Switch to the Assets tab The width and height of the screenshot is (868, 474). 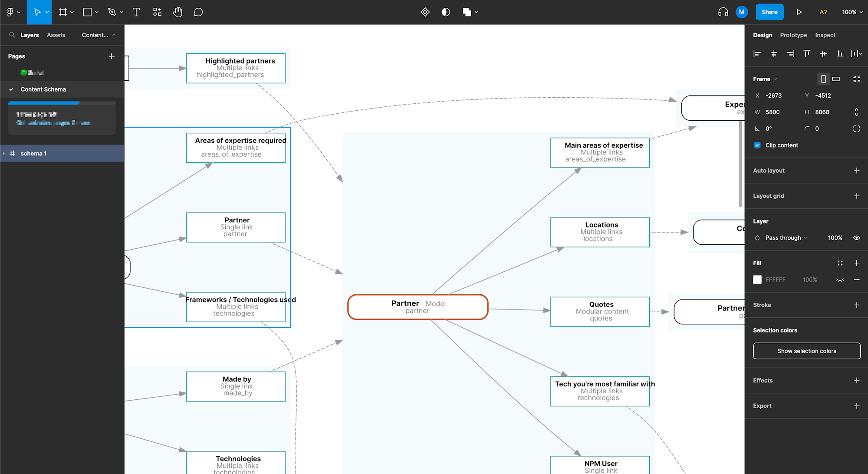pyautogui.click(x=56, y=35)
